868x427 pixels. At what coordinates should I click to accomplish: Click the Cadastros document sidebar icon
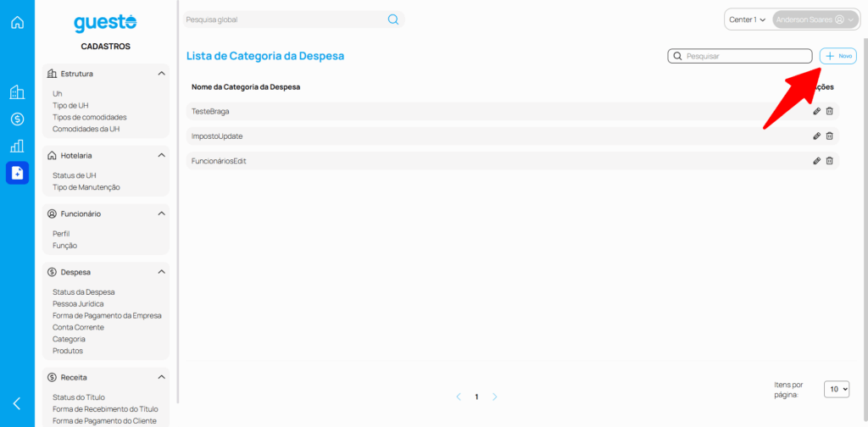pyautogui.click(x=17, y=173)
